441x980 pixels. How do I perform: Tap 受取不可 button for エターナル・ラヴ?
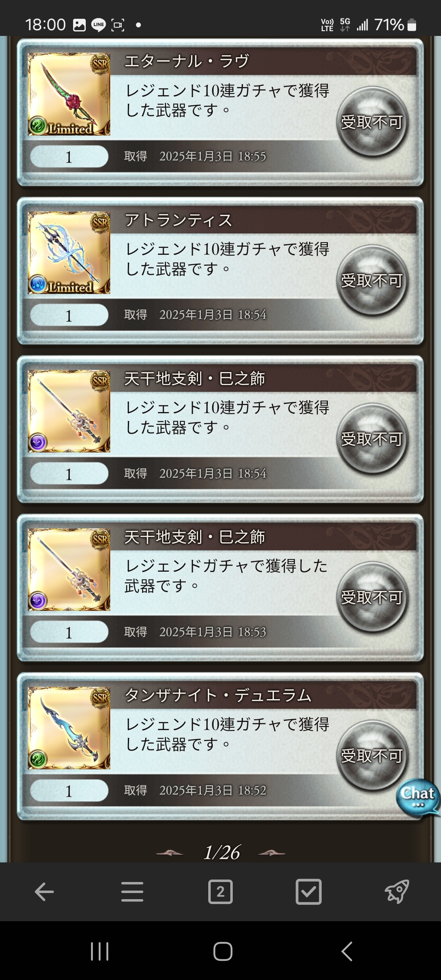[x=372, y=122]
